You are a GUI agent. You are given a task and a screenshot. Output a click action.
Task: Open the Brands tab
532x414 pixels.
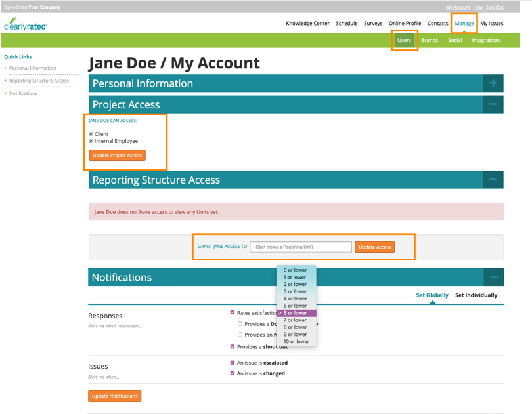(430, 39)
